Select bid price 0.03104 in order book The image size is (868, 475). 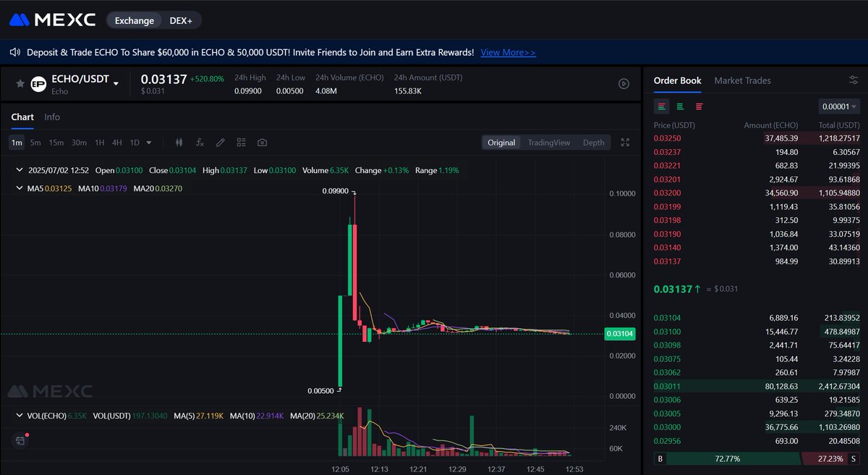[667, 318]
